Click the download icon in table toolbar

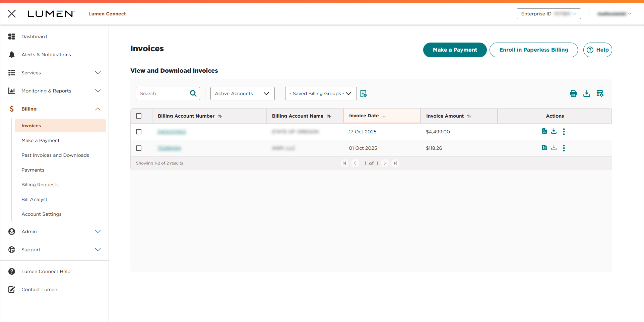[x=586, y=93]
